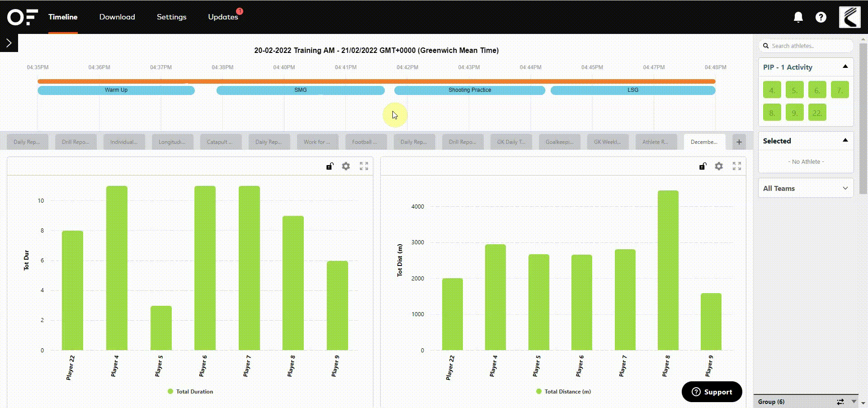Click the Support button

712,392
